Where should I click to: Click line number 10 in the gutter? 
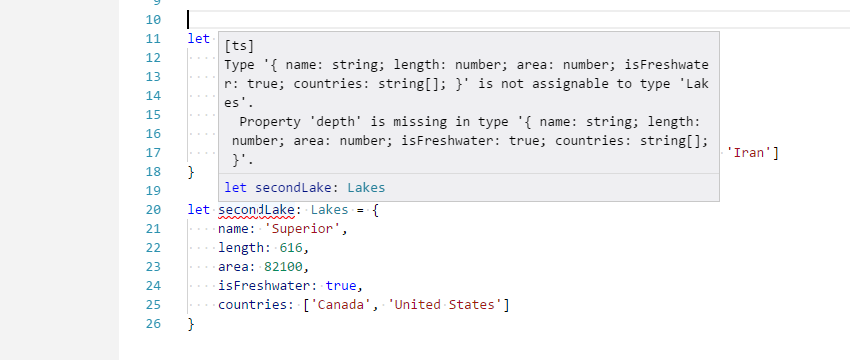(153, 20)
